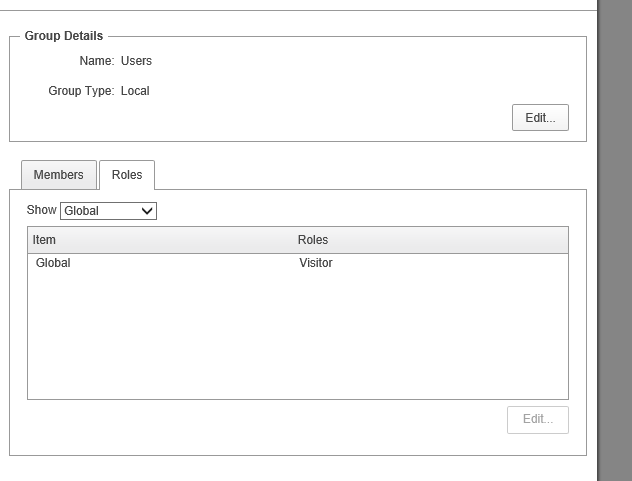632x481 pixels.
Task: Click the Visitor role cell
Action: coord(316,263)
